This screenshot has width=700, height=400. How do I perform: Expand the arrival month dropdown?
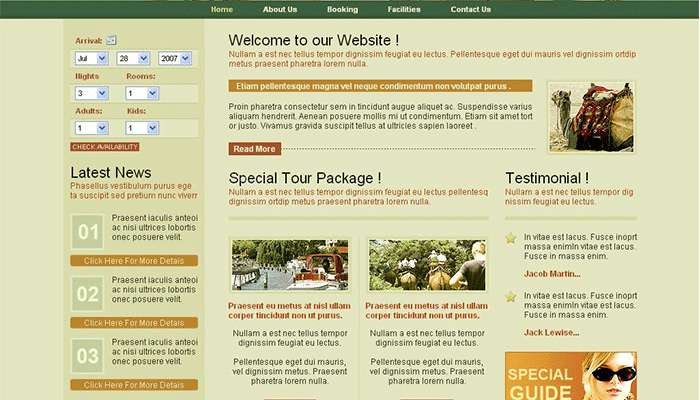(91, 59)
